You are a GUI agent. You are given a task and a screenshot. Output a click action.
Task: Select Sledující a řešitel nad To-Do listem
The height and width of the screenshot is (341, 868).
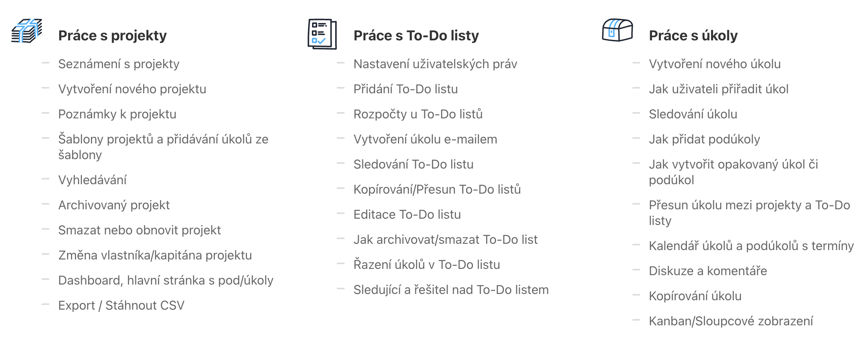tap(451, 290)
